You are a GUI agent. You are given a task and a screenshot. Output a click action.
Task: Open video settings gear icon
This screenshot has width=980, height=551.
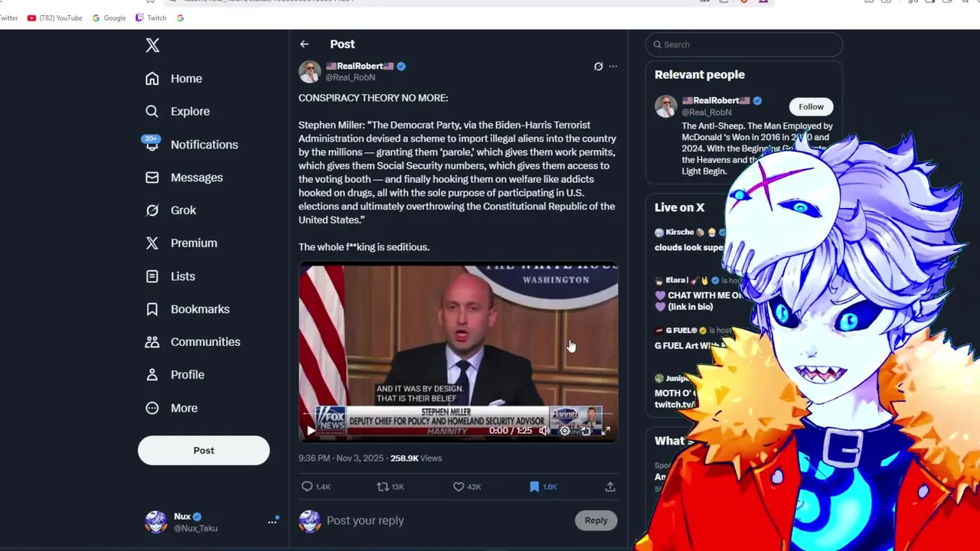click(x=564, y=431)
